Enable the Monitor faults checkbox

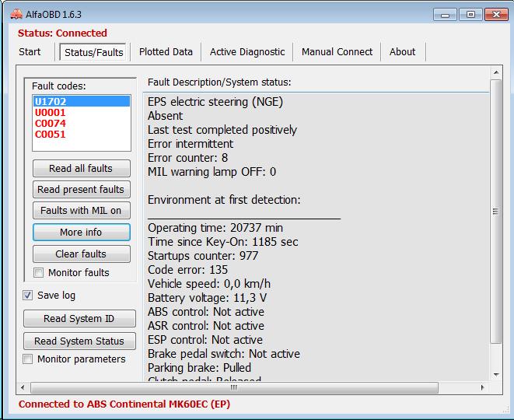click(38, 272)
